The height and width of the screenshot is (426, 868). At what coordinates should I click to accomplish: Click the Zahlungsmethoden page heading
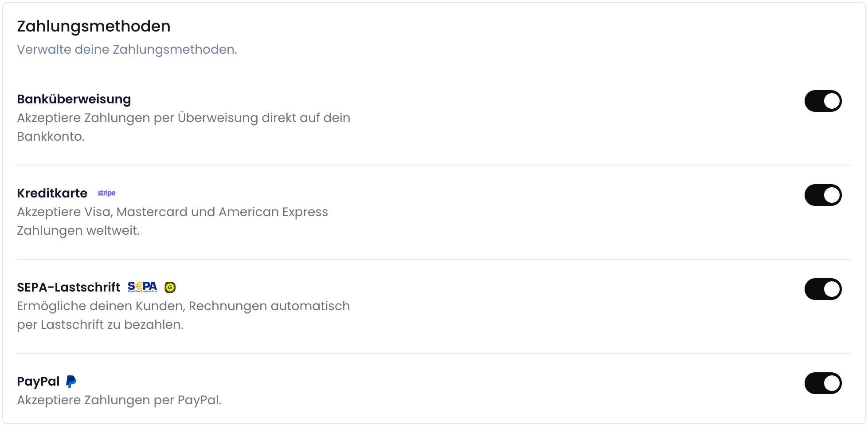[94, 26]
